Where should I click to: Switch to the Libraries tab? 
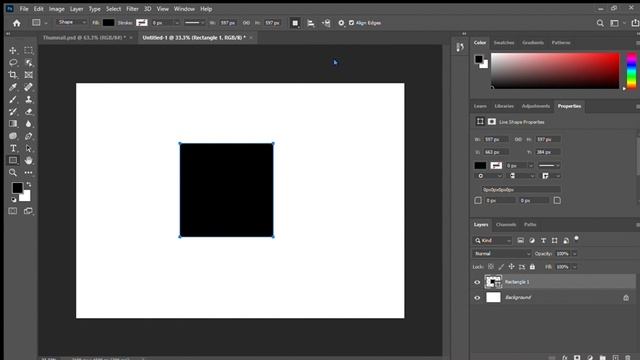click(x=504, y=106)
